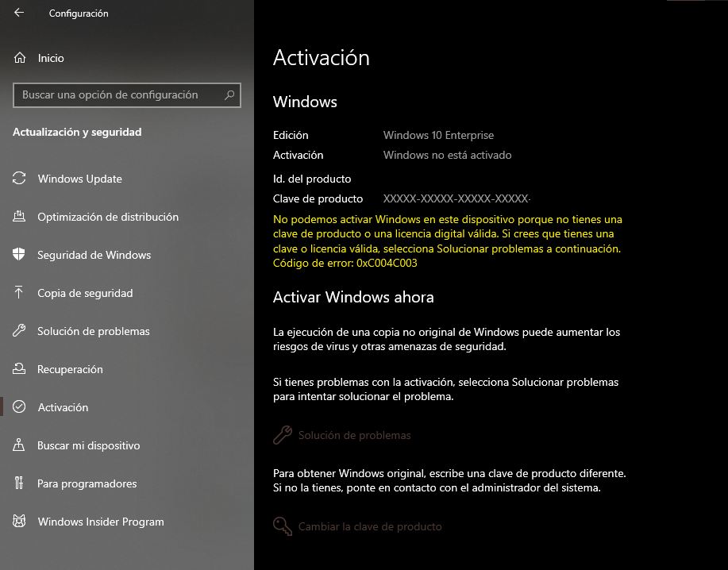The height and width of the screenshot is (570, 728).
Task: Click the Copia de seguridad arrow icon
Action: point(19,292)
